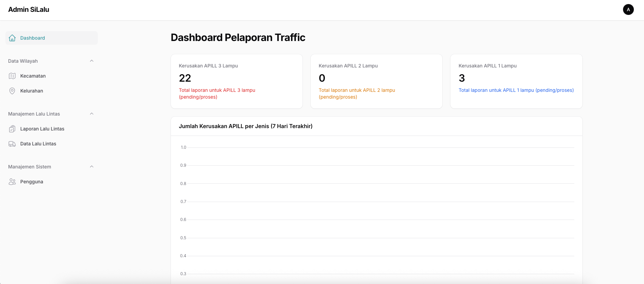Click the Kerusakan APILL 1 Lampu card
The width and height of the screenshot is (644, 284).
(x=516, y=81)
